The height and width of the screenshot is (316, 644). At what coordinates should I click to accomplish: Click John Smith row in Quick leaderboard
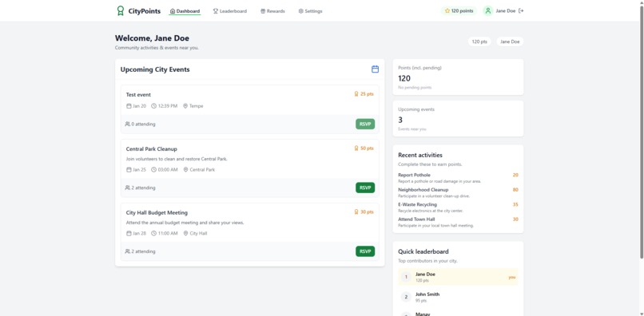[458, 297]
